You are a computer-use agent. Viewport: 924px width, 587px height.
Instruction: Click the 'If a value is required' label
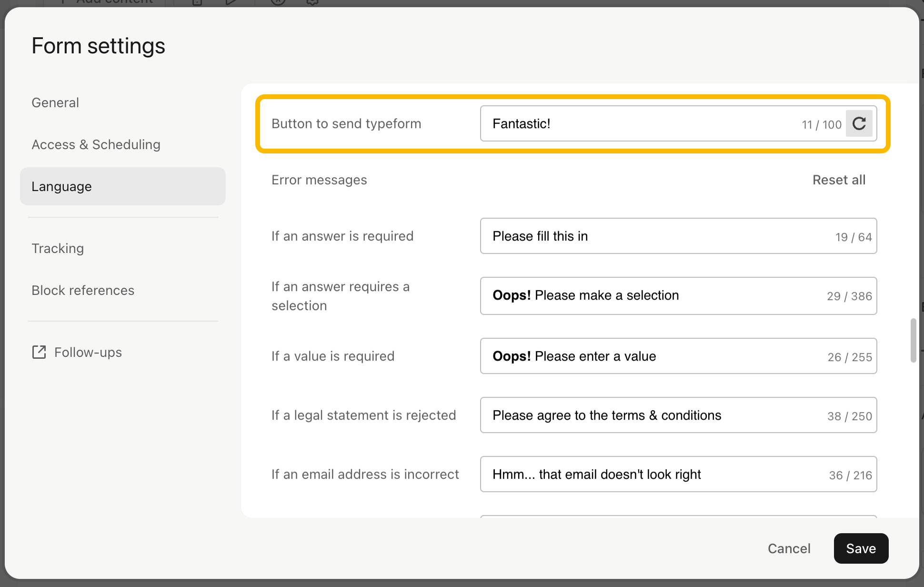point(333,356)
